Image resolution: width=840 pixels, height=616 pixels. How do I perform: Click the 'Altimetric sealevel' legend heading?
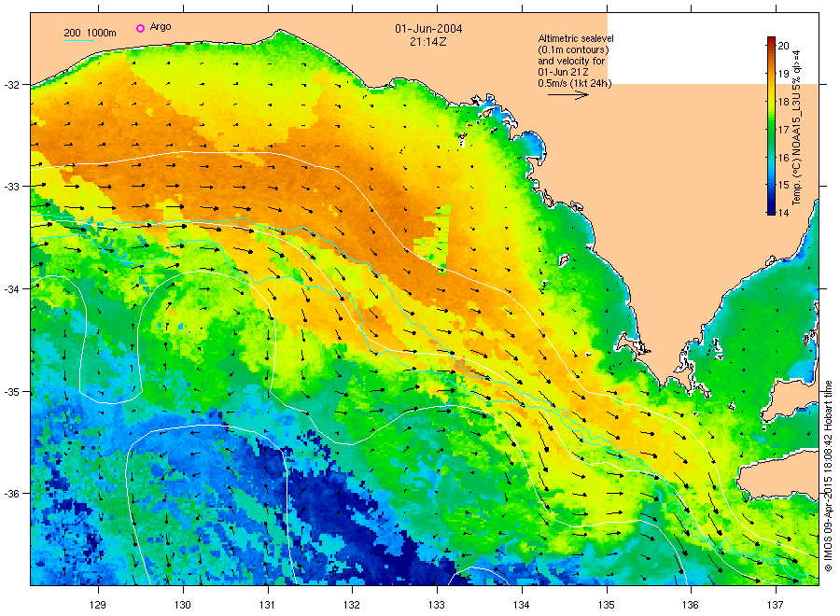576,38
